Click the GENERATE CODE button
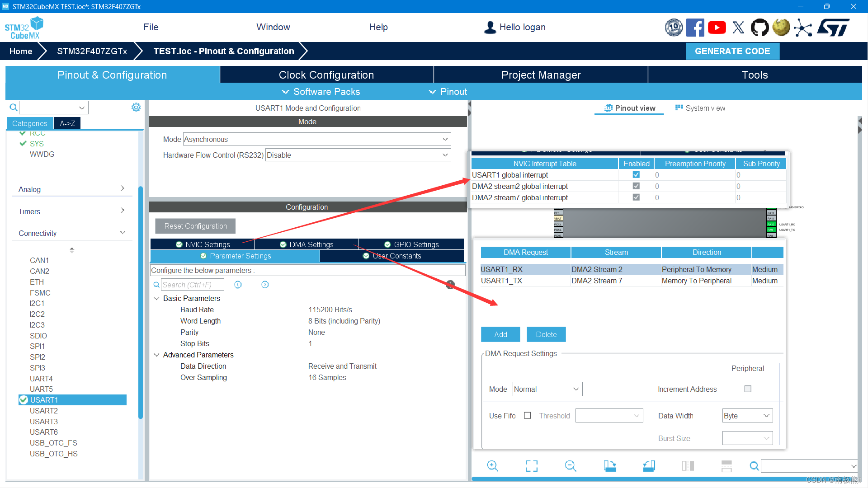Screen dimensions: 868x488 click(732, 51)
